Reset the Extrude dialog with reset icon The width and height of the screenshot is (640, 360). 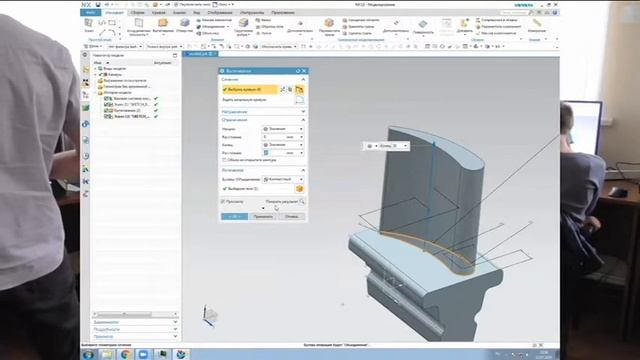298,71
